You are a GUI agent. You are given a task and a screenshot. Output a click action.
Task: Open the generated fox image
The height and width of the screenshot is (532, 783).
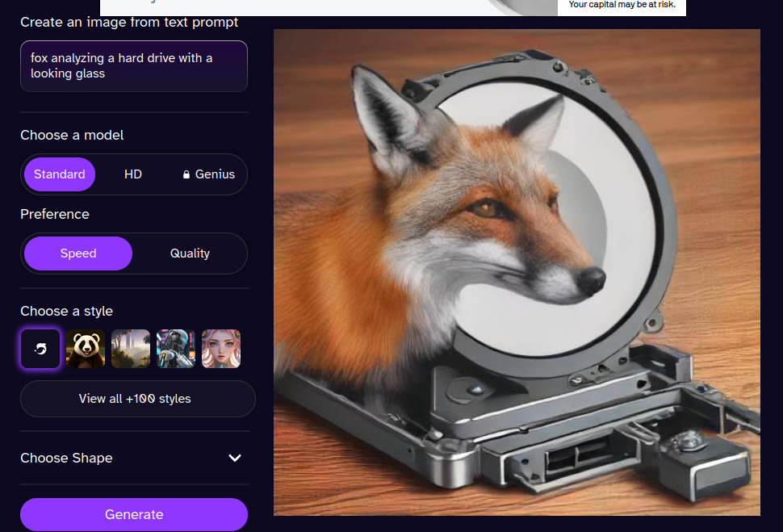pos(517,272)
